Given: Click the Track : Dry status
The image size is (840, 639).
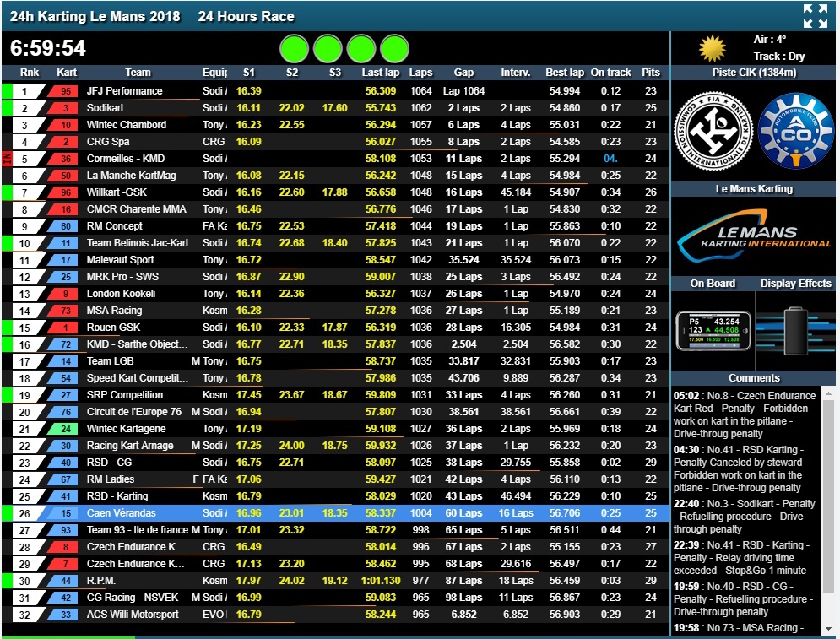Looking at the screenshot, I should 779,57.
